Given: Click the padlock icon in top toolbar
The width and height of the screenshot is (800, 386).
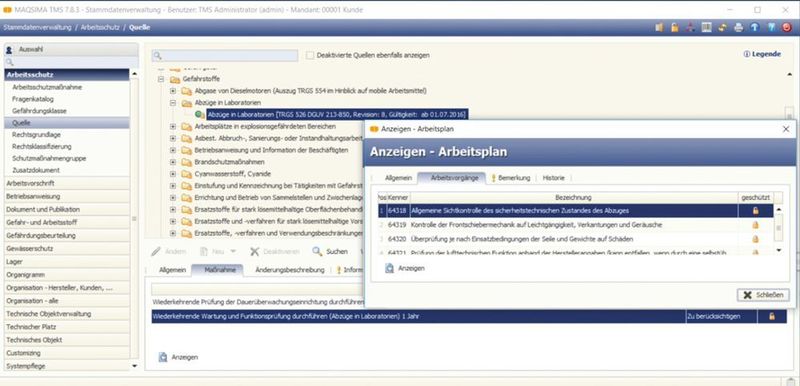Looking at the screenshot, I should point(674,28).
